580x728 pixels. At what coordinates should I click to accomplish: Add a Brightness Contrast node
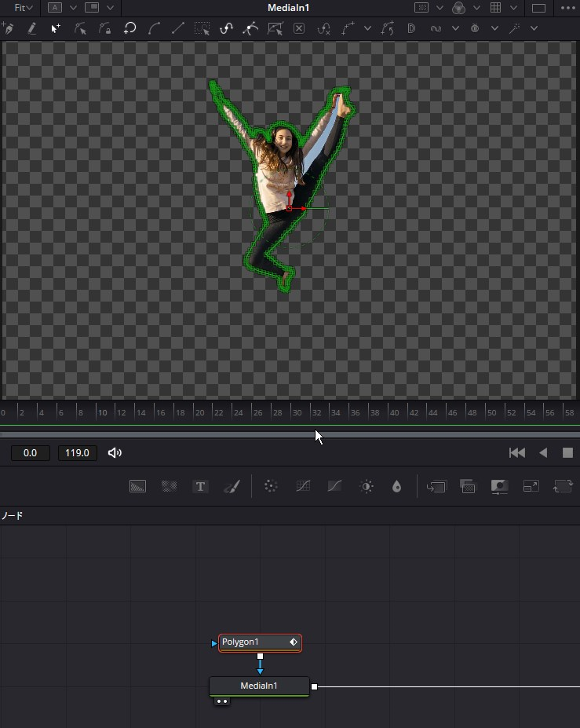point(366,486)
